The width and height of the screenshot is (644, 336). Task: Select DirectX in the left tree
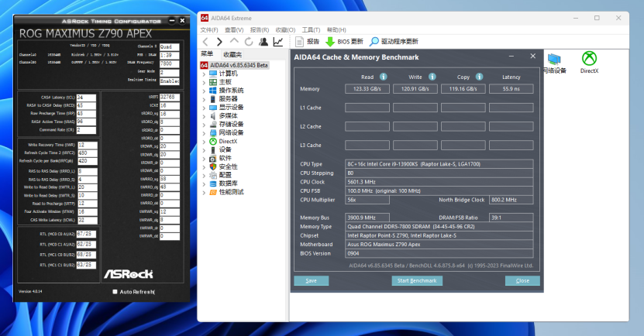(228, 141)
